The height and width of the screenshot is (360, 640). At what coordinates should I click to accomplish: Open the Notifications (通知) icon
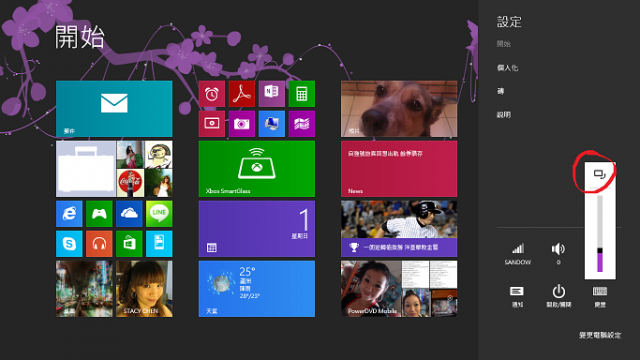pyautogui.click(x=517, y=296)
